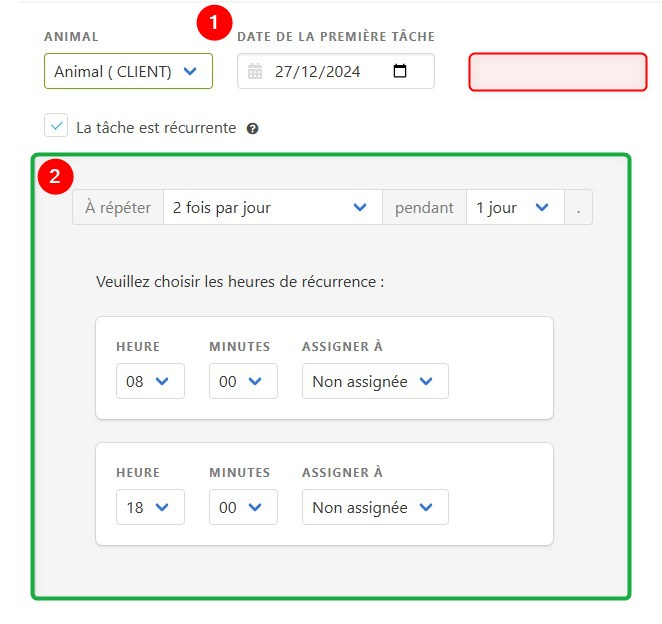The width and height of the screenshot is (662, 624).
Task: Open second minutes dropdown showing 00
Action: click(243, 507)
